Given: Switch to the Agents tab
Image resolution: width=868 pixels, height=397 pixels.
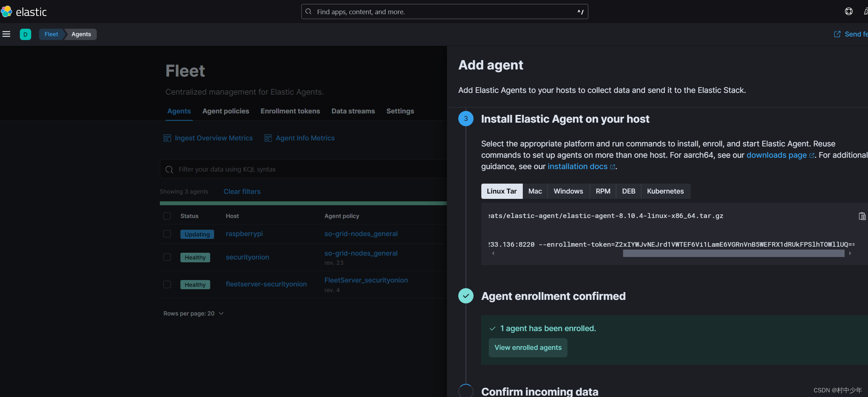Looking at the screenshot, I should (179, 111).
